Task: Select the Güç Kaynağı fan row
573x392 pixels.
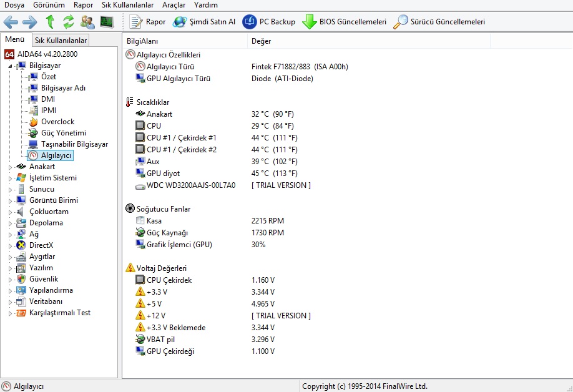Action: pos(210,233)
